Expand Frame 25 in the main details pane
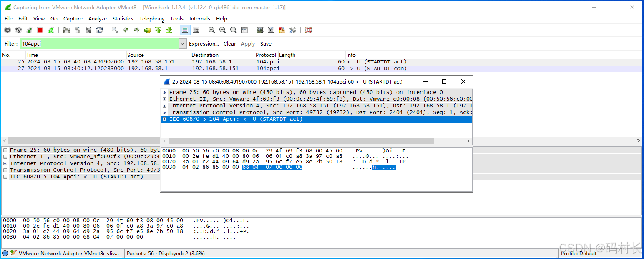 [x=5, y=150]
